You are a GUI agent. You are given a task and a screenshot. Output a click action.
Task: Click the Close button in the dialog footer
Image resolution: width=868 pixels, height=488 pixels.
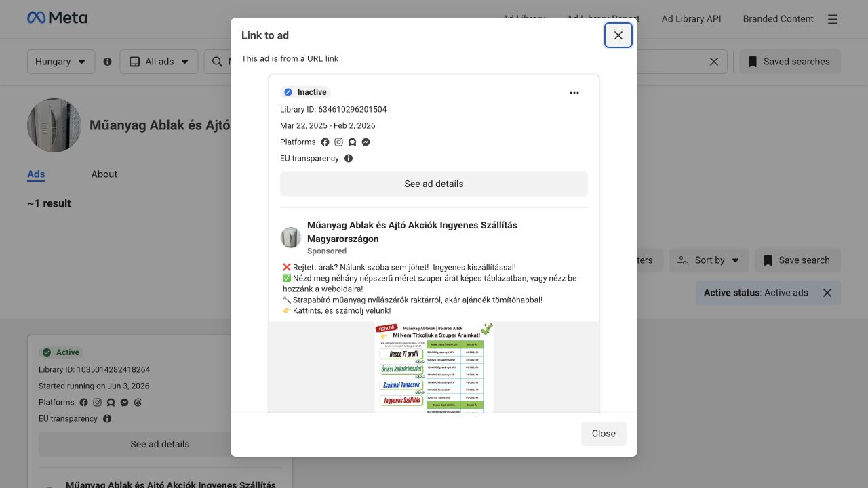pyautogui.click(x=604, y=434)
